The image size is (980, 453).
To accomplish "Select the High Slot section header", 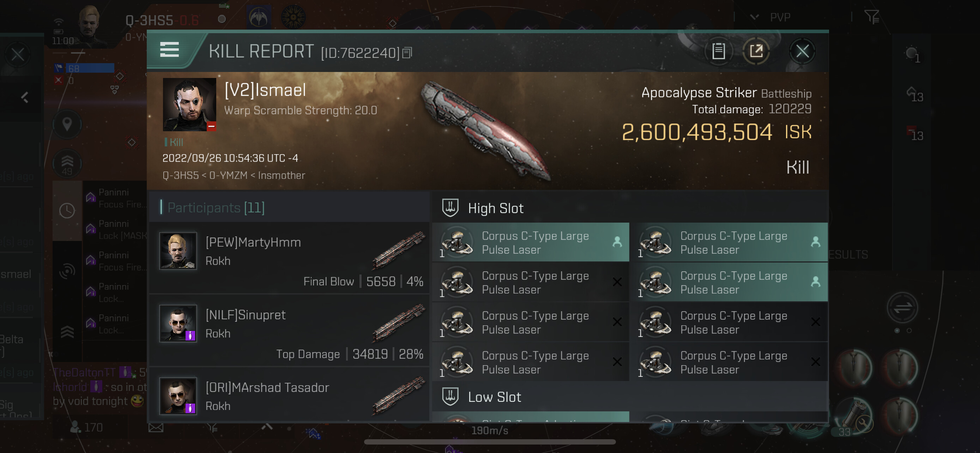I will (x=495, y=209).
